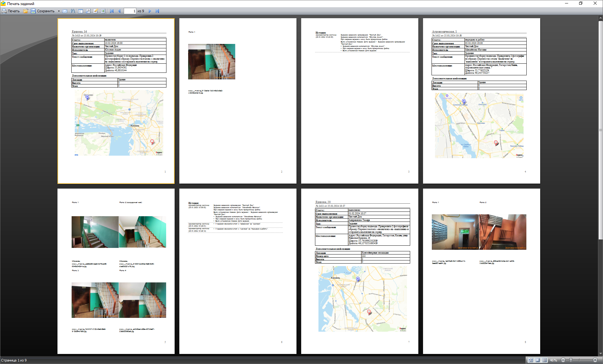The width and height of the screenshot is (603, 364).
Task: Switch to whole page view mode
Action: [538, 360]
